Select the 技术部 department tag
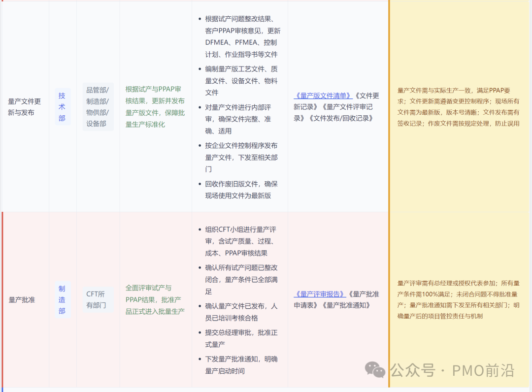The image size is (532, 392). point(62,106)
